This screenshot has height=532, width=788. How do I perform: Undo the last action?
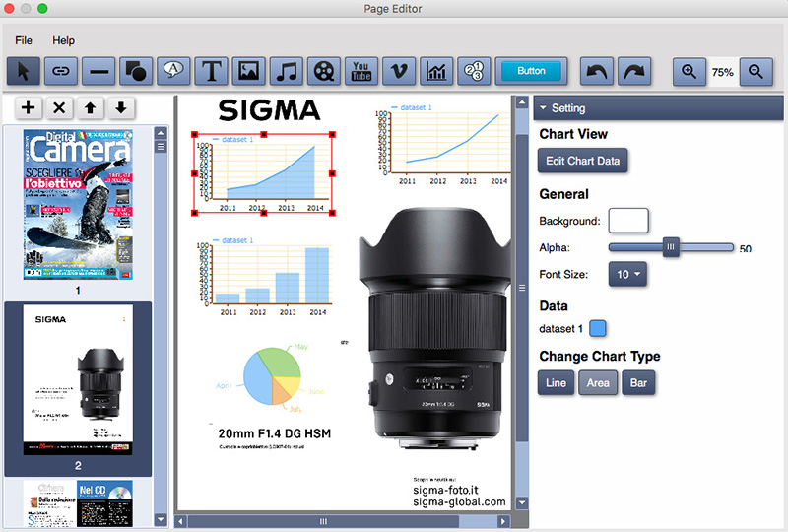(x=597, y=71)
